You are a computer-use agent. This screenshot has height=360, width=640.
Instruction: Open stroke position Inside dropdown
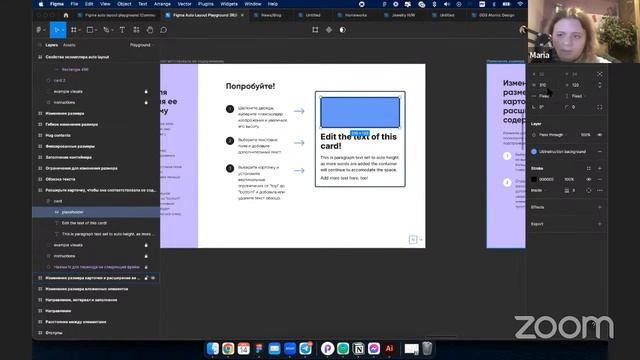pyautogui.click(x=539, y=190)
